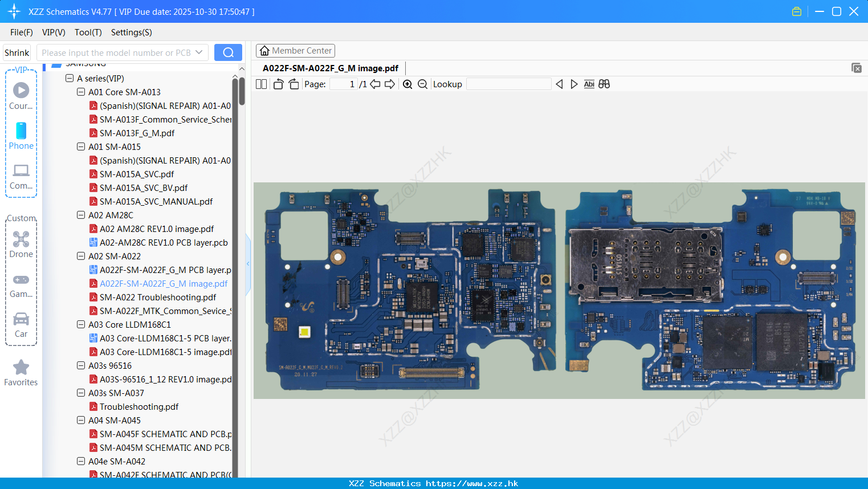Collapse the A04e SM-A042 node
This screenshot has width=868, height=489.
pos(81,462)
